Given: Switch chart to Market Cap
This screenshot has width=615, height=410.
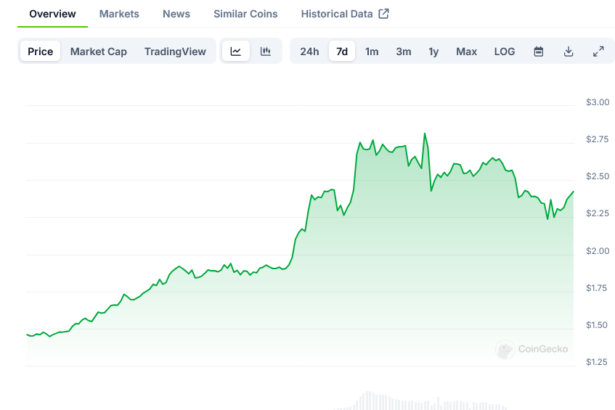Looking at the screenshot, I should 98,51.
